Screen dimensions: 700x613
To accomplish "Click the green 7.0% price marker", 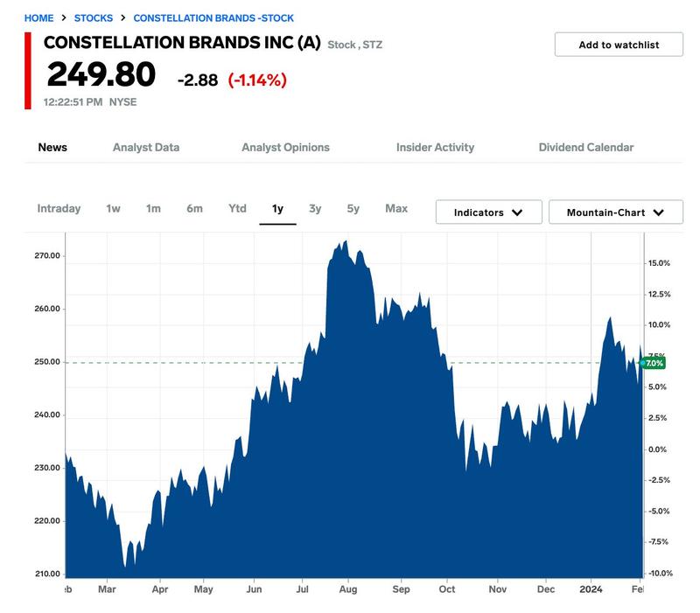I will pyautogui.click(x=654, y=363).
